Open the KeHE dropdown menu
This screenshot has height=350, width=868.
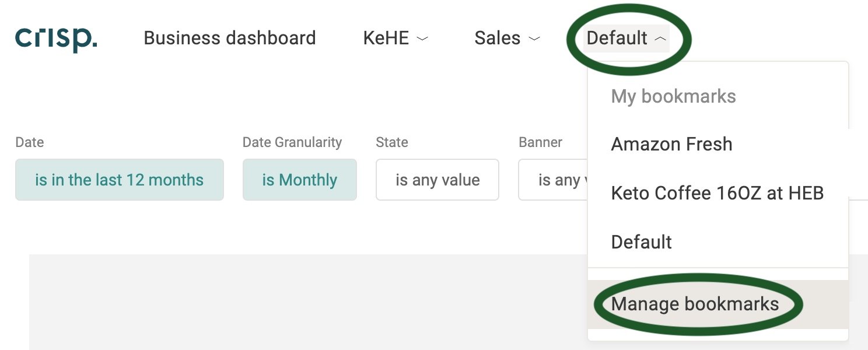pos(395,38)
